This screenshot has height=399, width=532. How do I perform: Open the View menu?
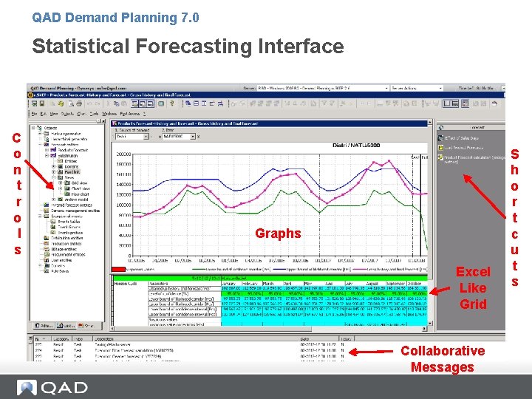(54, 114)
